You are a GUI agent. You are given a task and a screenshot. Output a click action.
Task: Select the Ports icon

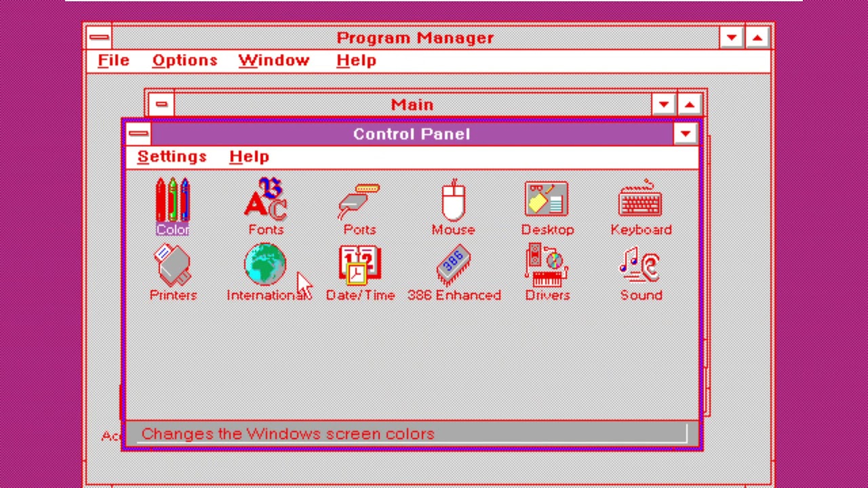point(359,207)
